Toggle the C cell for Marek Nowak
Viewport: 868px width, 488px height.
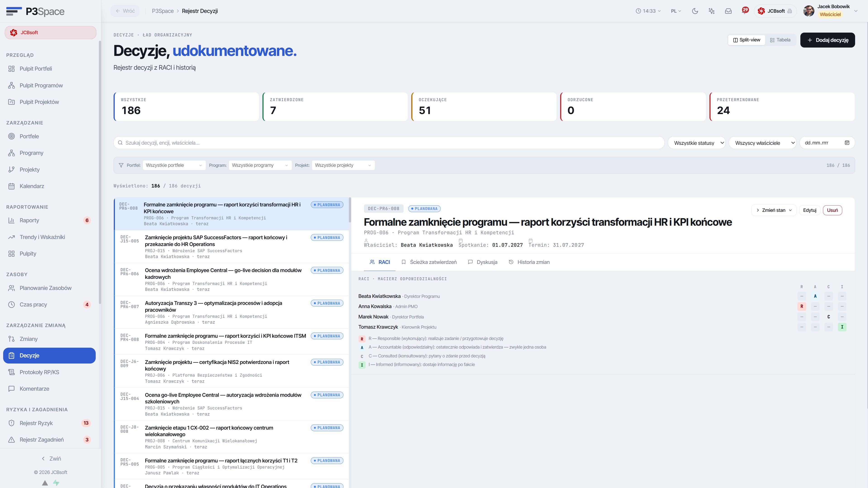coord(829,317)
